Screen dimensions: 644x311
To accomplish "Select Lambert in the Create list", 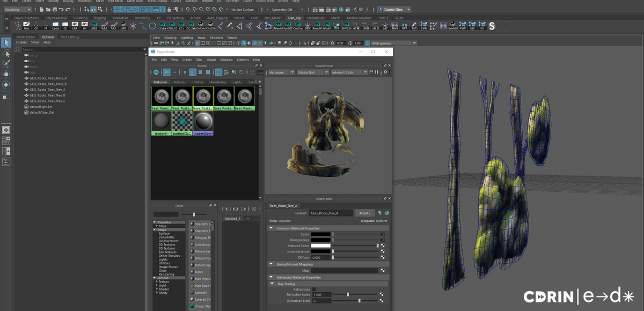I will click(201, 293).
